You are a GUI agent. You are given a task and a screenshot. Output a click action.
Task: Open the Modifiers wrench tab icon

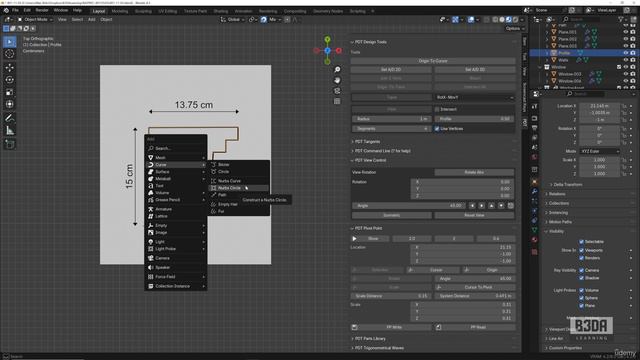click(x=535, y=191)
